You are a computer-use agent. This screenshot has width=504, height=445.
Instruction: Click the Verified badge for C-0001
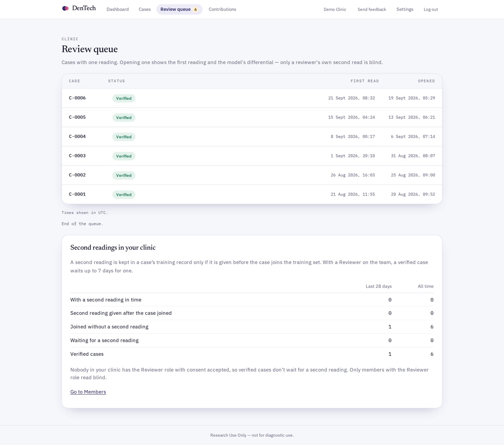click(124, 194)
